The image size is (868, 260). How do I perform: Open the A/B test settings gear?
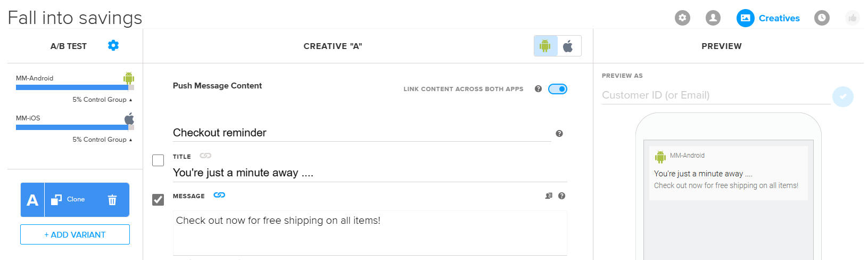(x=113, y=46)
